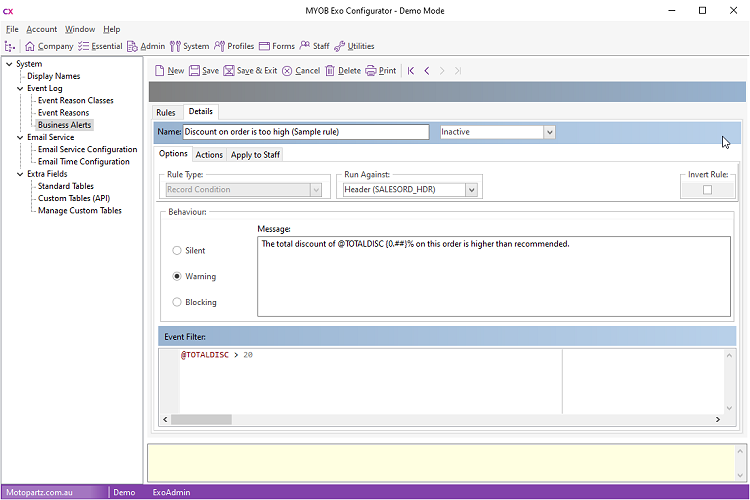The width and height of the screenshot is (750, 500).
Task: Switch to the Rules tab
Action: [x=166, y=112]
